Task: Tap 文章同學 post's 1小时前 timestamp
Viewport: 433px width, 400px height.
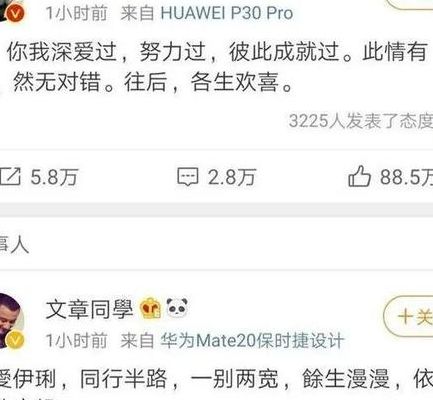Action: [x=76, y=341]
